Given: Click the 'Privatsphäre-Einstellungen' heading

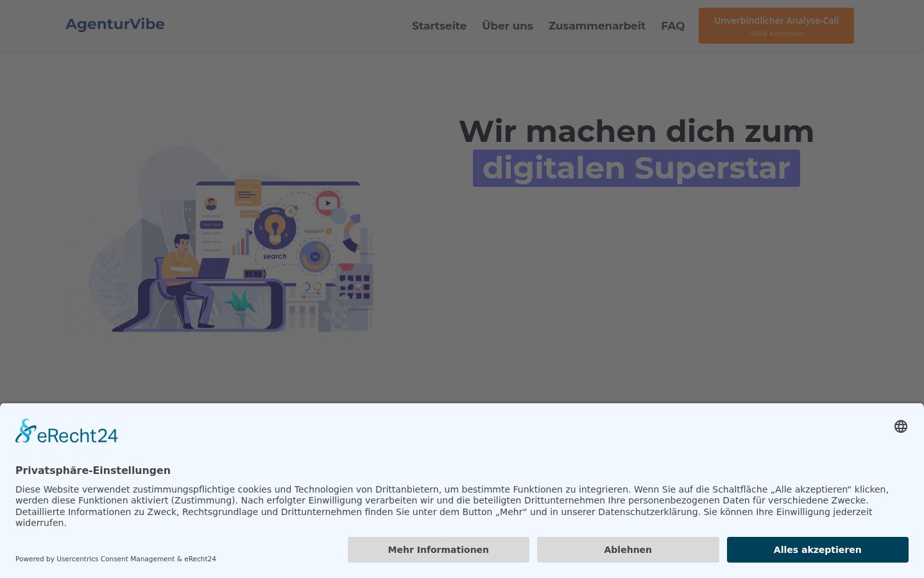Looking at the screenshot, I should point(93,471).
